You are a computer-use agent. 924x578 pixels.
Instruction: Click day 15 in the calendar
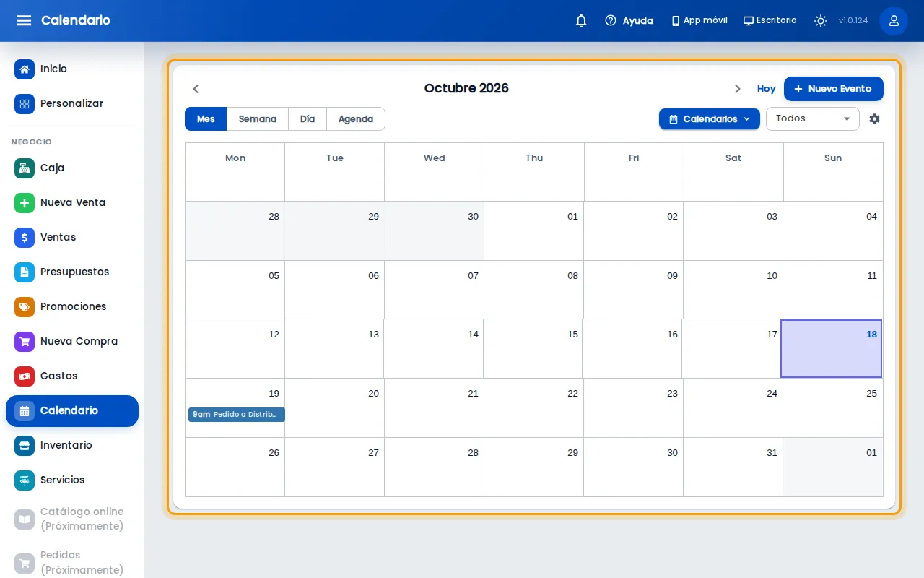coord(533,349)
